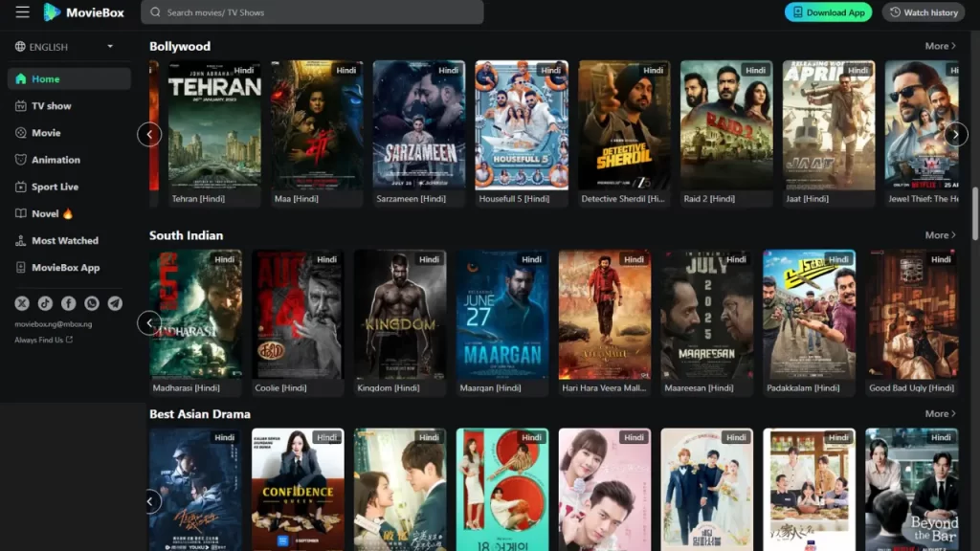The height and width of the screenshot is (551, 980).
Task: Click South Indian carousel previous arrow
Action: [149, 322]
